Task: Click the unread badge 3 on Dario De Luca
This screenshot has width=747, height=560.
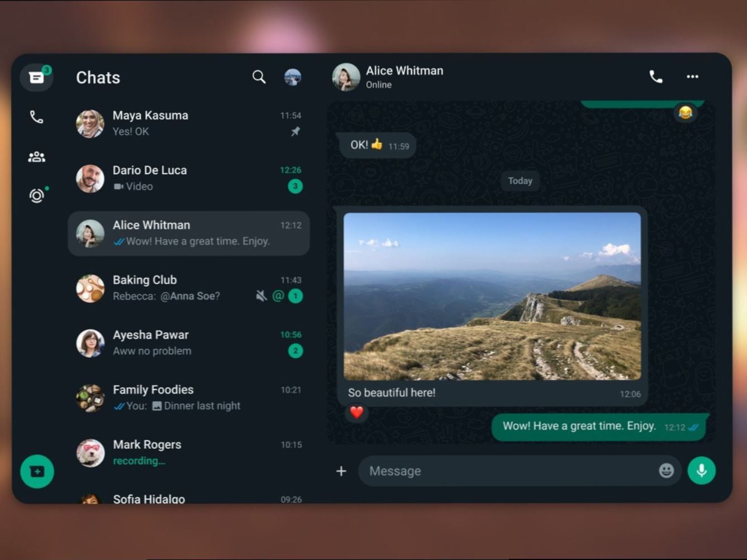Action: [x=296, y=186]
